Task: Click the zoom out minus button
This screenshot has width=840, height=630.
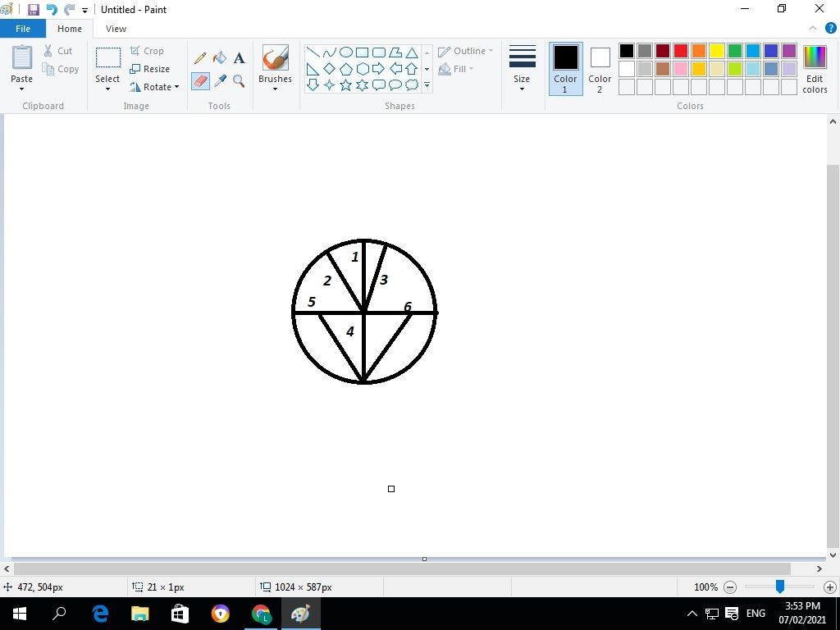Action: [729, 587]
